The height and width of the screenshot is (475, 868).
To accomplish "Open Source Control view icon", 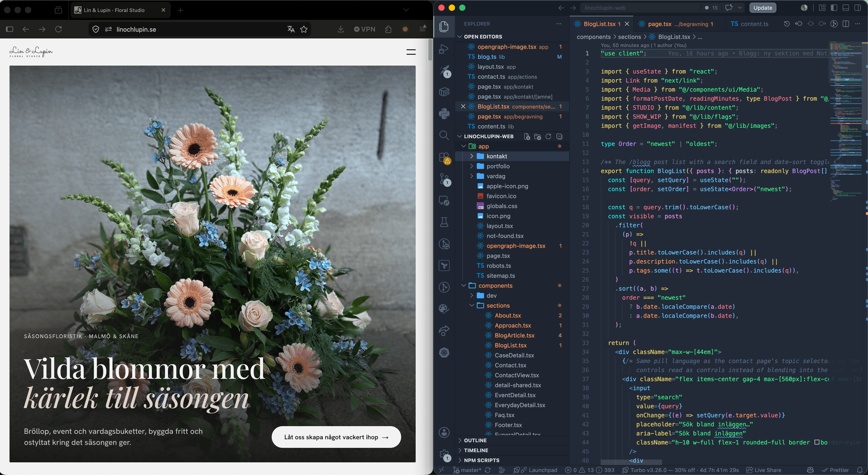I will point(444,179).
